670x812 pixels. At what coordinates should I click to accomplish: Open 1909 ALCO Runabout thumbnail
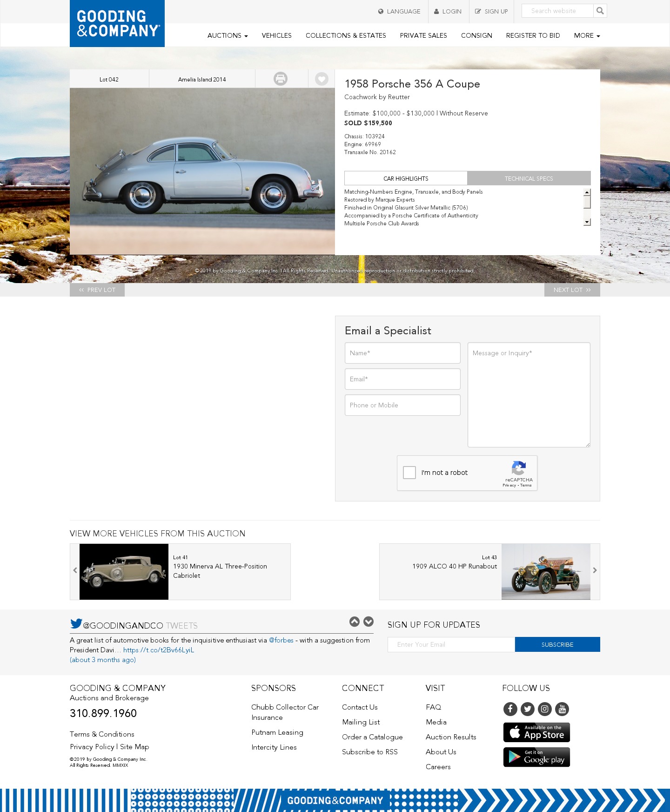[546, 572]
